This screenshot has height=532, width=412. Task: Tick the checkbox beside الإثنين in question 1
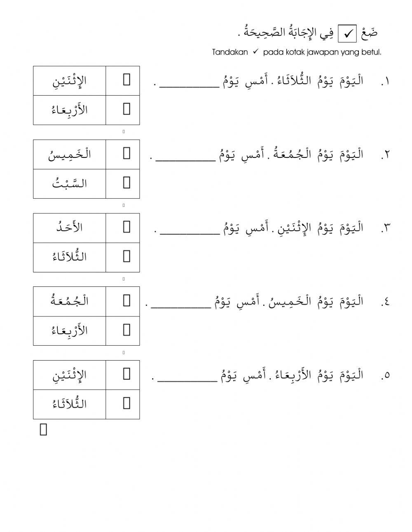[x=126, y=80]
